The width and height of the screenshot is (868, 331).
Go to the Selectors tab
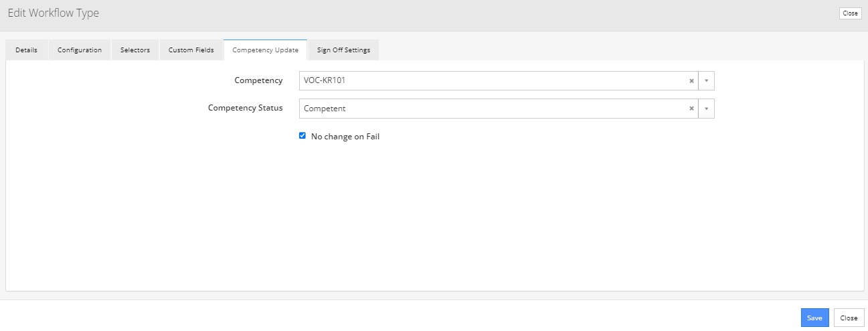pos(135,50)
